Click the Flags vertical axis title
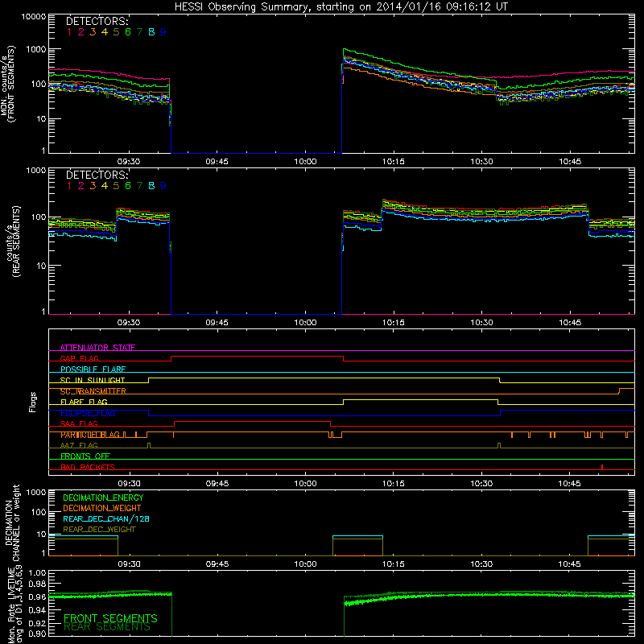 coord(33,402)
